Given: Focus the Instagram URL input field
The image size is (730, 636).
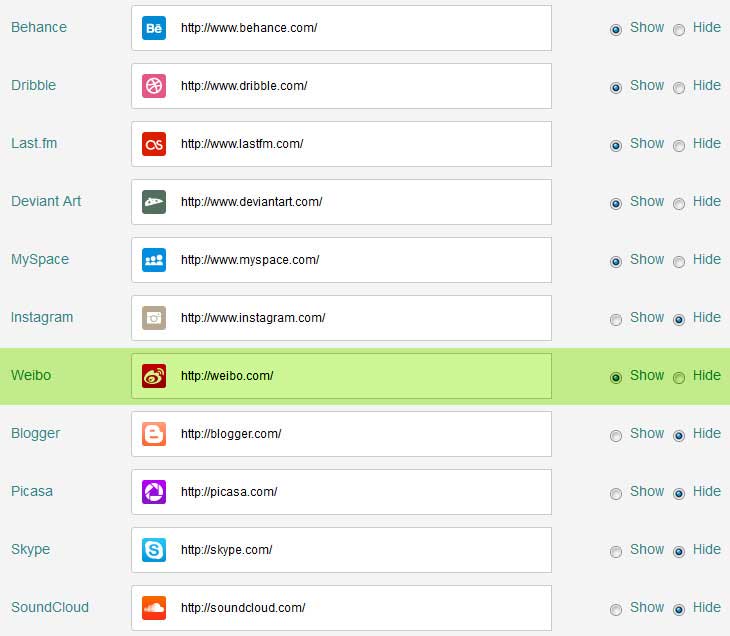Looking at the screenshot, I should tap(341, 318).
